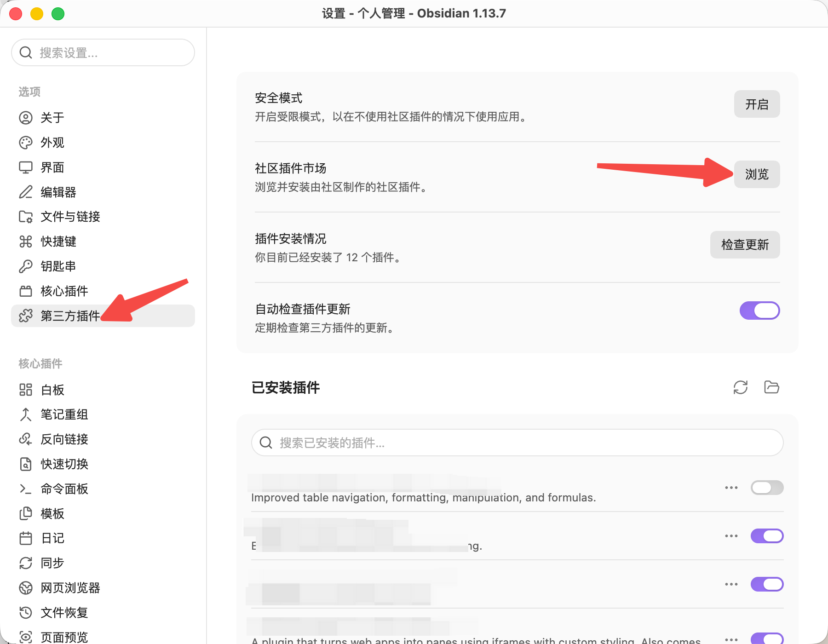Click text 你目前已经安装了 12 个插件
Image resolution: width=828 pixels, height=644 pixels.
[328, 257]
